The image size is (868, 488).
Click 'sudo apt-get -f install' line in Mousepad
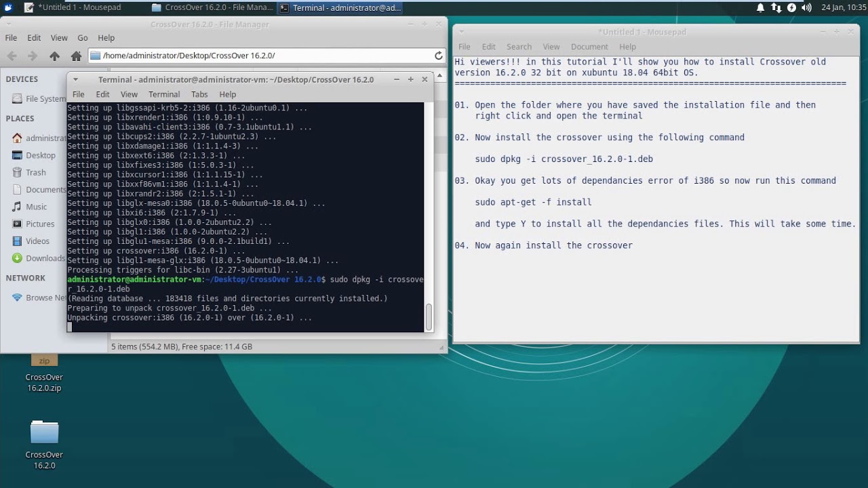coord(533,202)
